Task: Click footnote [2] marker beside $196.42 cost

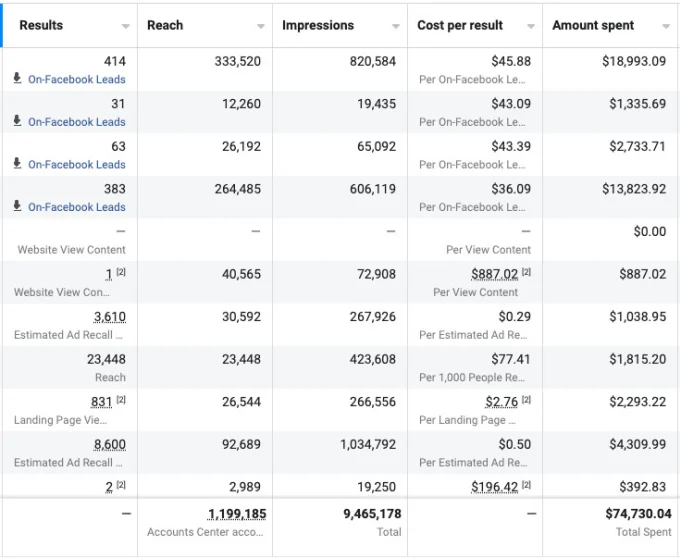Action: coord(526,487)
